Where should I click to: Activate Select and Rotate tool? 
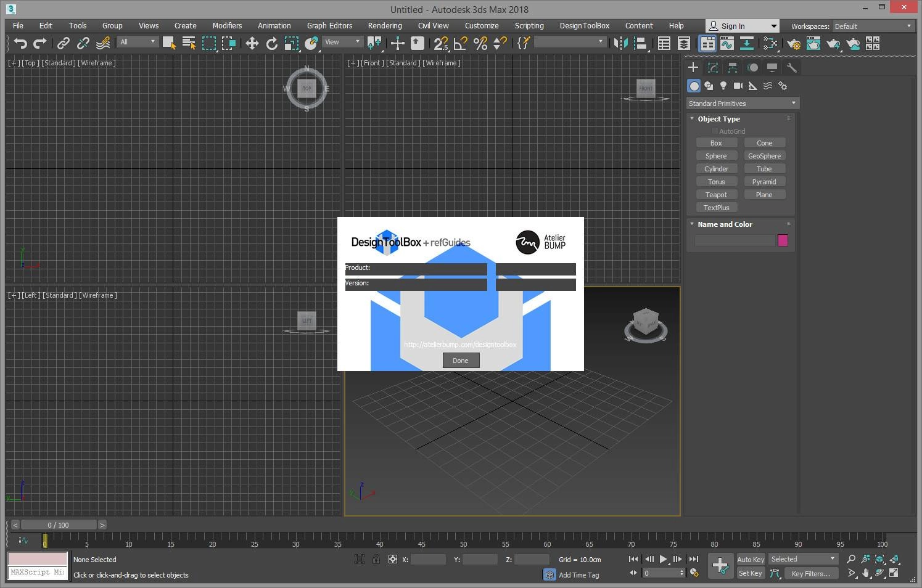click(271, 43)
